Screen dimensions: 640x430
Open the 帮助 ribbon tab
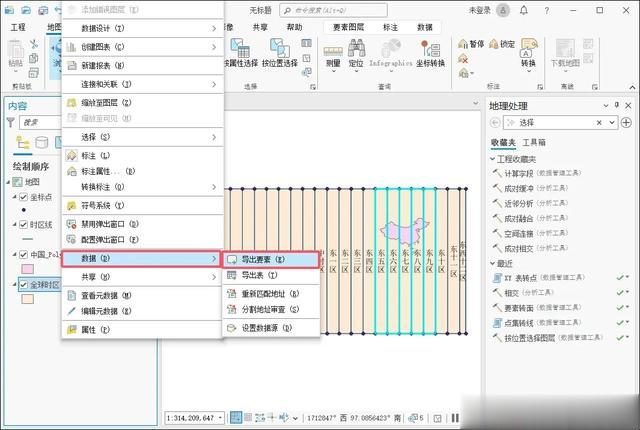click(294, 27)
